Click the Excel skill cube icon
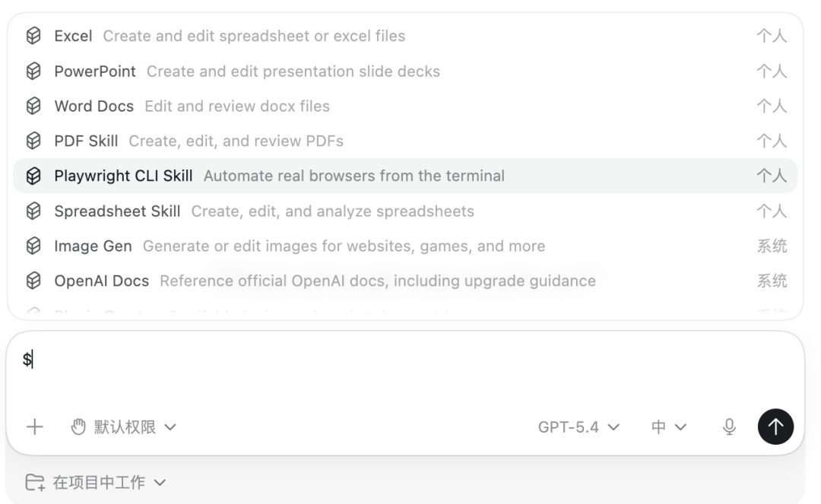This screenshot has height=504, width=821. [33, 36]
